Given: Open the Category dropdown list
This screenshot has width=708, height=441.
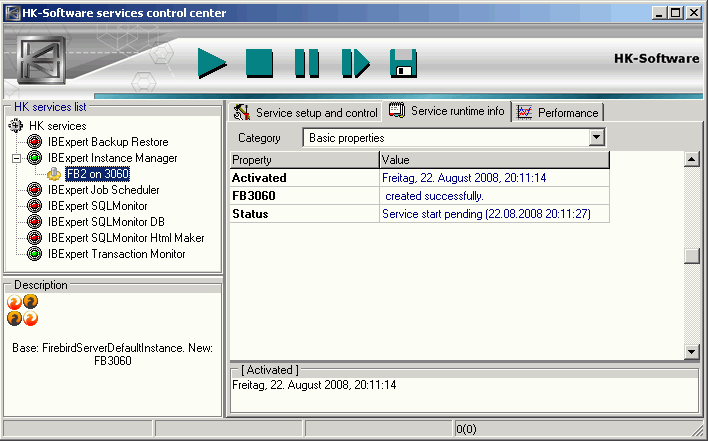Looking at the screenshot, I should pos(596,137).
